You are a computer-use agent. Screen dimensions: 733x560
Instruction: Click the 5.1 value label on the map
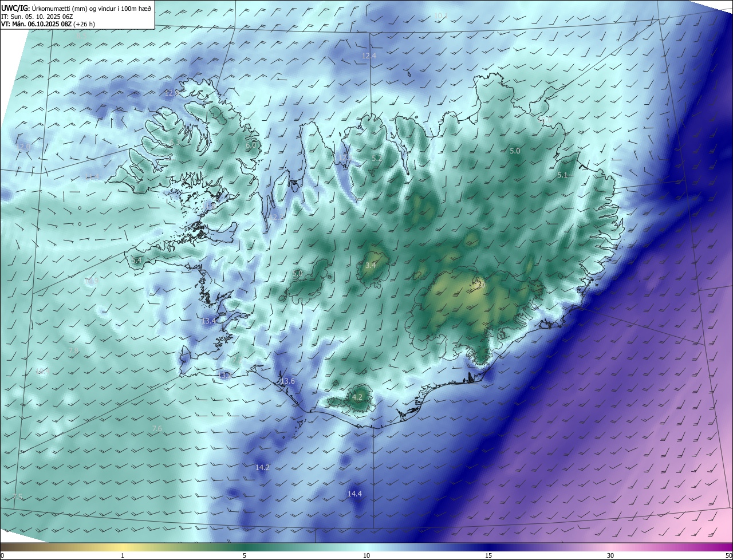(x=562, y=175)
